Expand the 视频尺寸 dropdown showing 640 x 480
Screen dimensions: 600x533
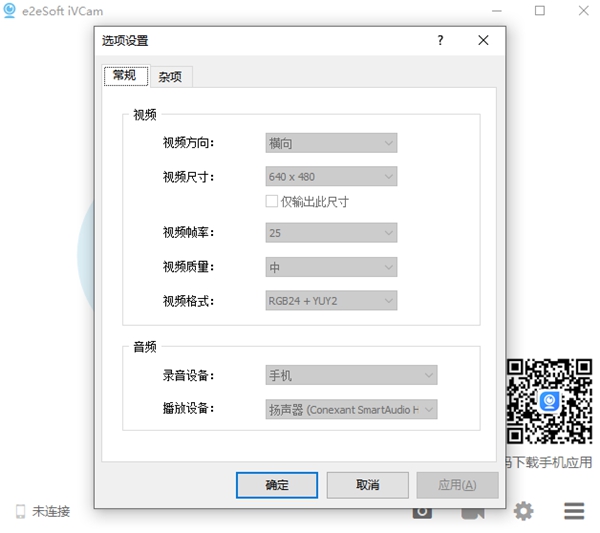(331, 176)
